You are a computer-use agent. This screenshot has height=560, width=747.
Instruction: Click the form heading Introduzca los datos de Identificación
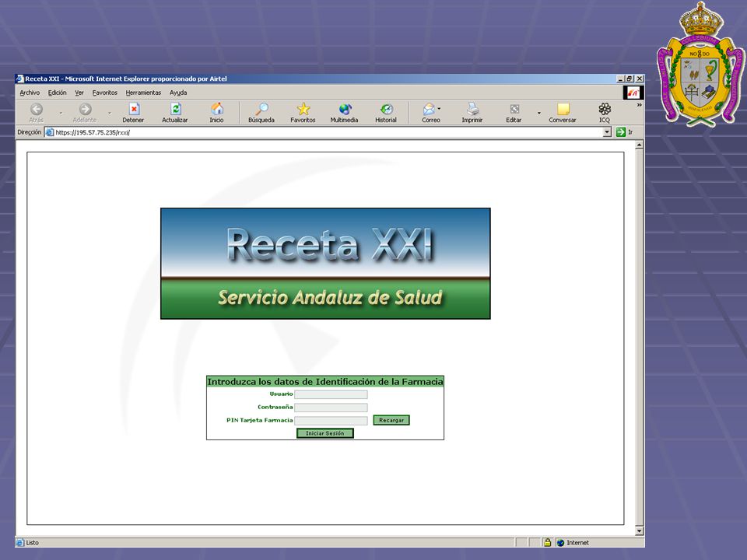(x=325, y=381)
